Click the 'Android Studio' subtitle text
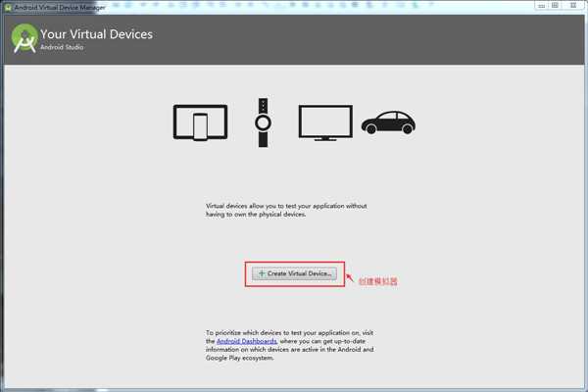This screenshot has width=588, height=392. tap(62, 47)
